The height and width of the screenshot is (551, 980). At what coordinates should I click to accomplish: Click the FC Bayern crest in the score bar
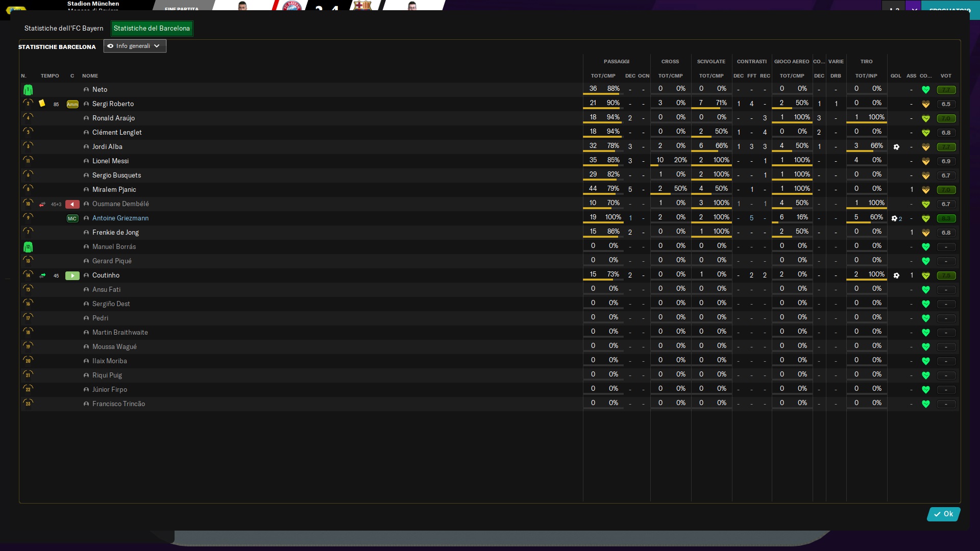(292, 6)
